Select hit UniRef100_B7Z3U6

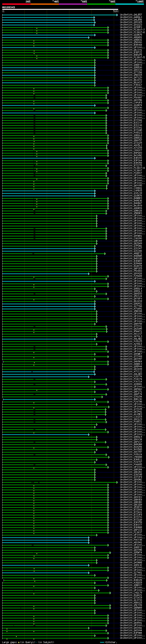[x=131, y=120]
